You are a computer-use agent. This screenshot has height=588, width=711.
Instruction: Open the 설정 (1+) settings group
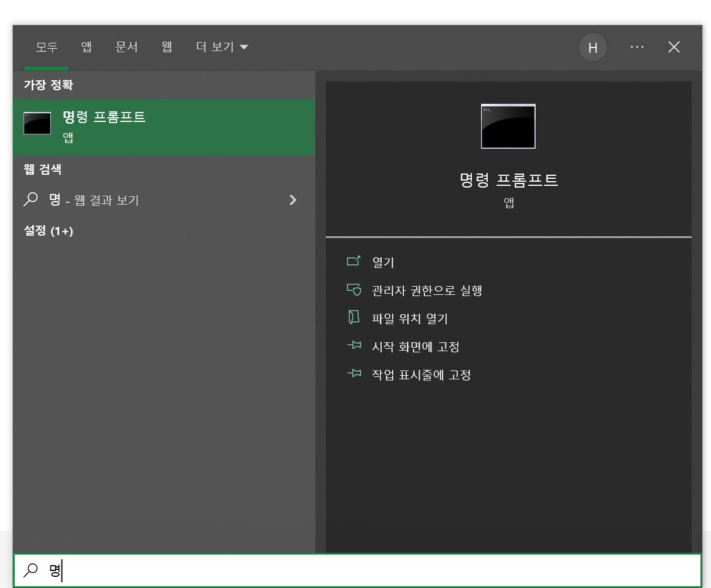click(48, 230)
